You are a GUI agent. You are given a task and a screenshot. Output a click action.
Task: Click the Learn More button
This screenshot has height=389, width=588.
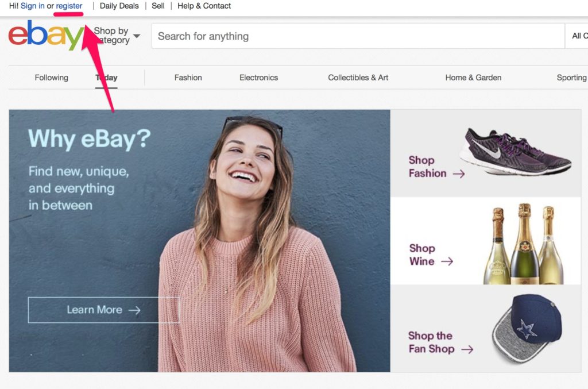pyautogui.click(x=104, y=310)
